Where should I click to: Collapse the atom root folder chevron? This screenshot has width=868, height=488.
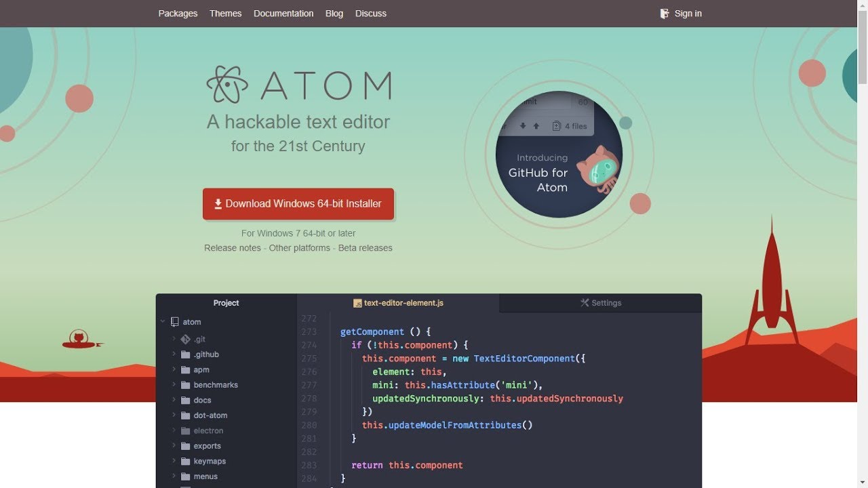(163, 322)
